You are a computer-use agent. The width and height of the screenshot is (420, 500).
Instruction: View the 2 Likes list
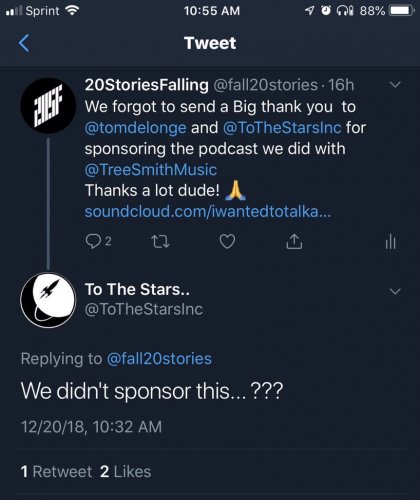[125, 472]
